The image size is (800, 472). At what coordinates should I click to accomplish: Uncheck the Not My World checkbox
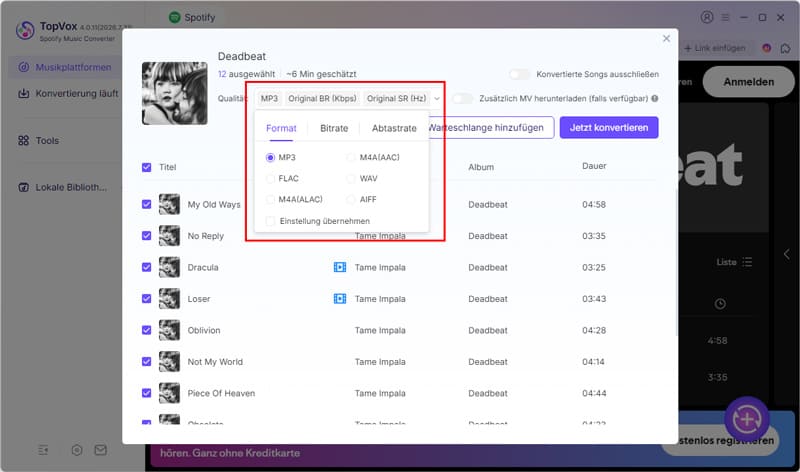coord(146,362)
